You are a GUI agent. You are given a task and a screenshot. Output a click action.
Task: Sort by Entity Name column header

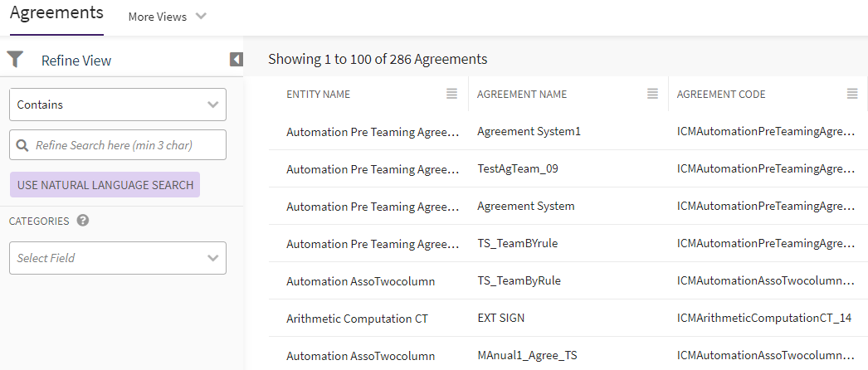[x=319, y=95]
